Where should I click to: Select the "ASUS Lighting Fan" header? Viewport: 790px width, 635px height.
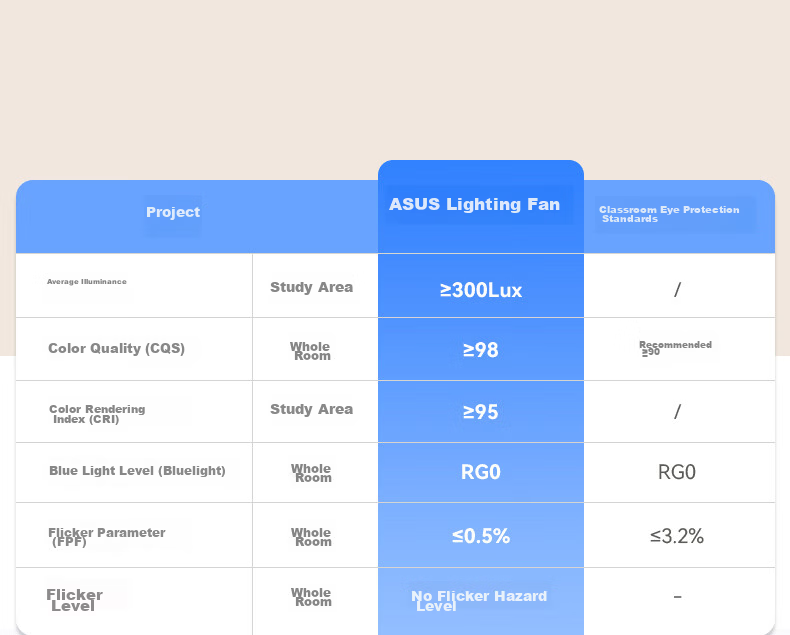click(x=474, y=204)
